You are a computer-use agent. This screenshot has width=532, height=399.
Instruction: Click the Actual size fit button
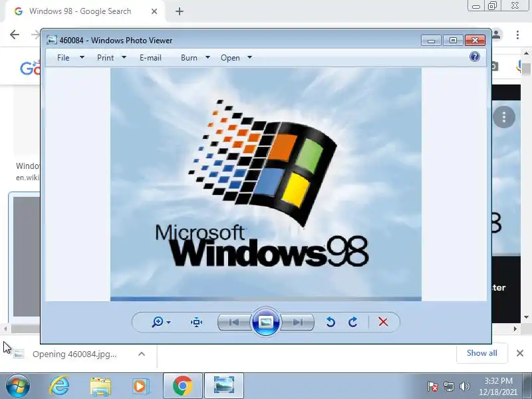[196, 322]
